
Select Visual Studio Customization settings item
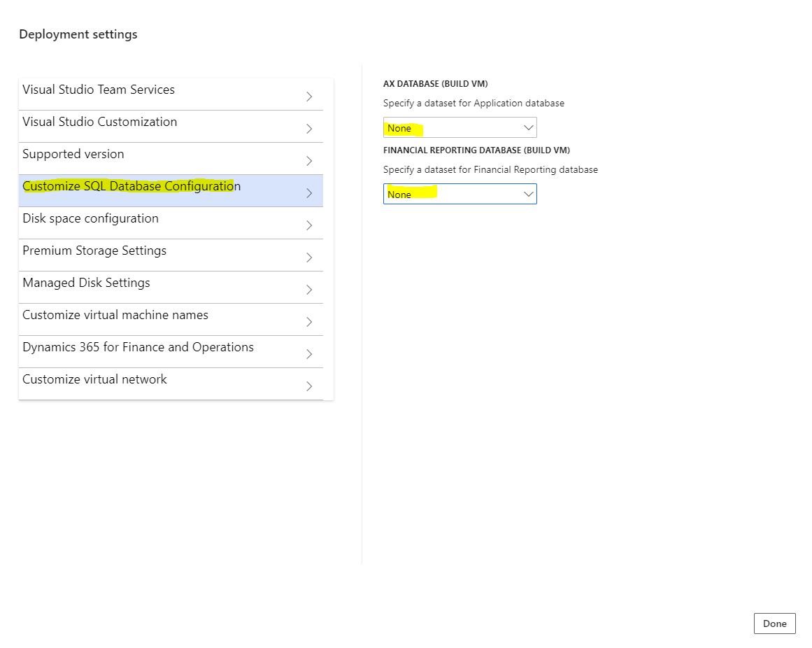coord(100,122)
